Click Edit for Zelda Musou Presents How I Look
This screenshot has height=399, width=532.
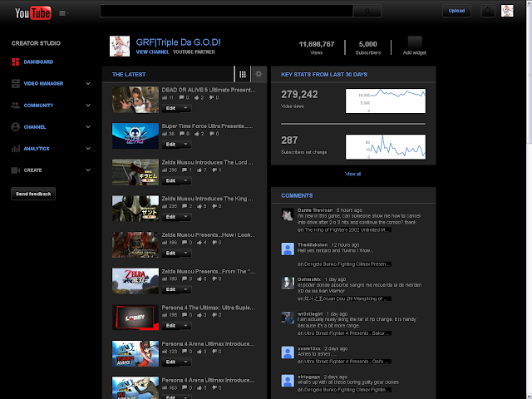tap(171, 254)
